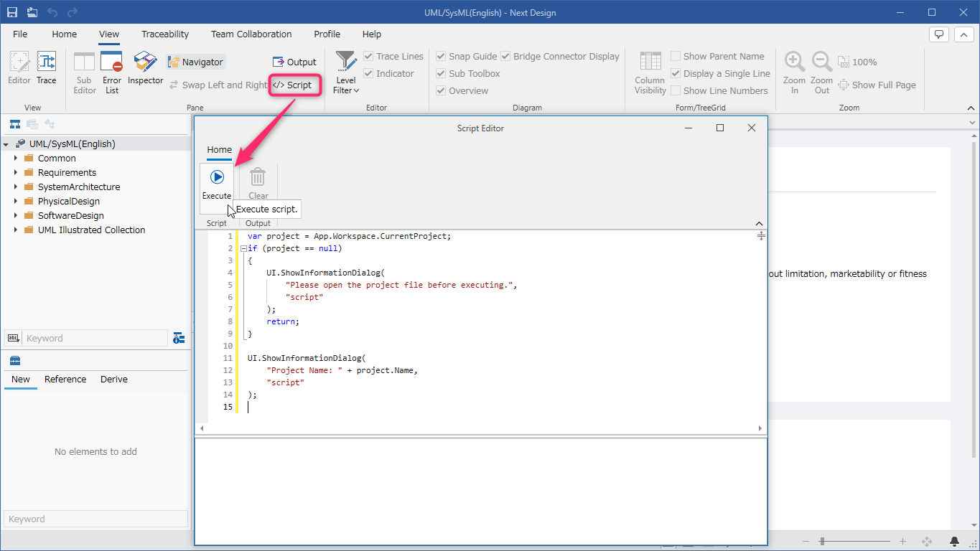Save project via floppy disk icon
The width and height of the screenshot is (980, 551).
[x=12, y=12]
